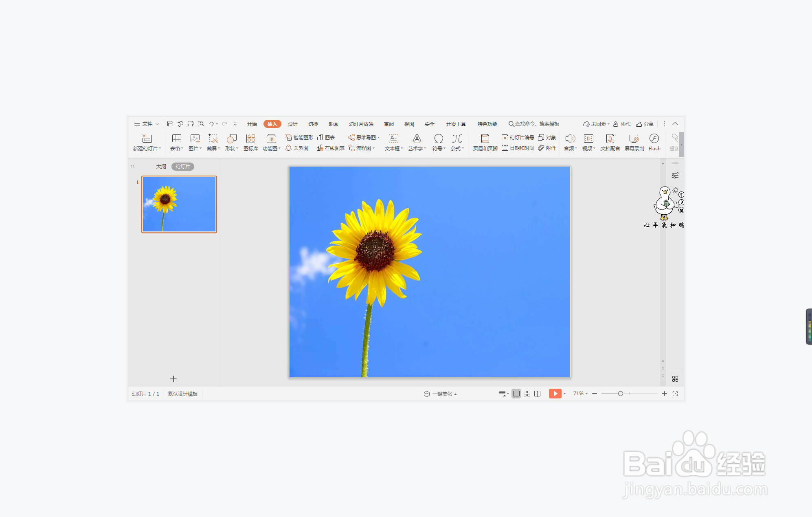This screenshot has width=812, height=517.
Task: Click the share (分享) button
Action: [645, 124]
